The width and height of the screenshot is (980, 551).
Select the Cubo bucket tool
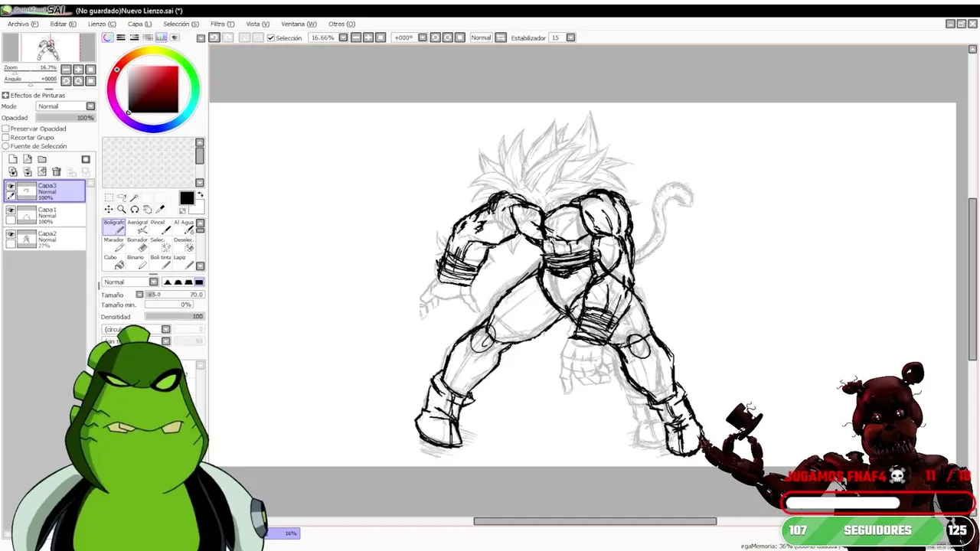point(113,262)
